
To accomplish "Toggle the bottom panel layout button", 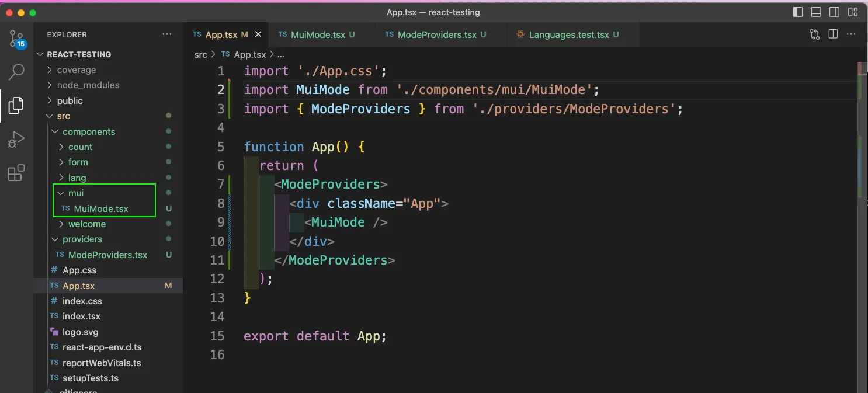I will coord(816,12).
